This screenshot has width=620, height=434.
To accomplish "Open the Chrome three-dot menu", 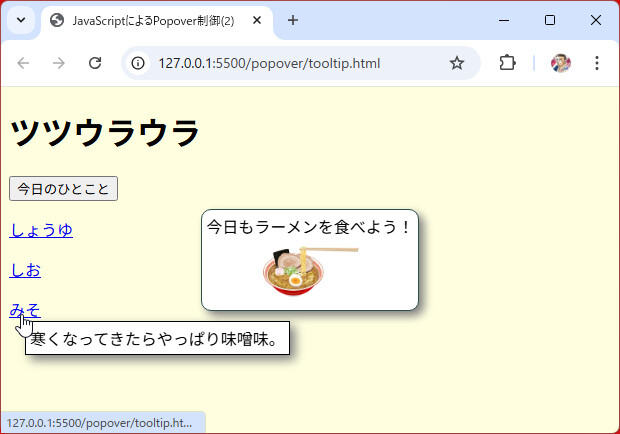I will [x=597, y=63].
